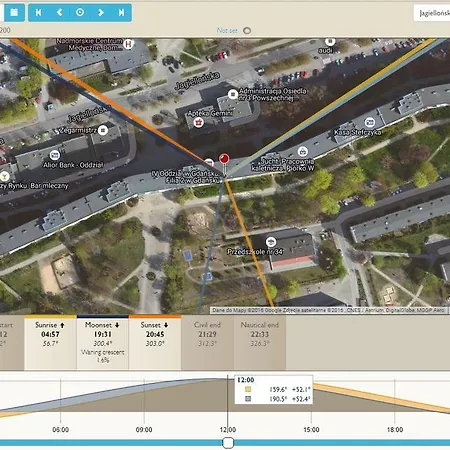450x450 pixels.
Task: Click the Apteka Gemini pharmacy marker
Action: point(199,122)
